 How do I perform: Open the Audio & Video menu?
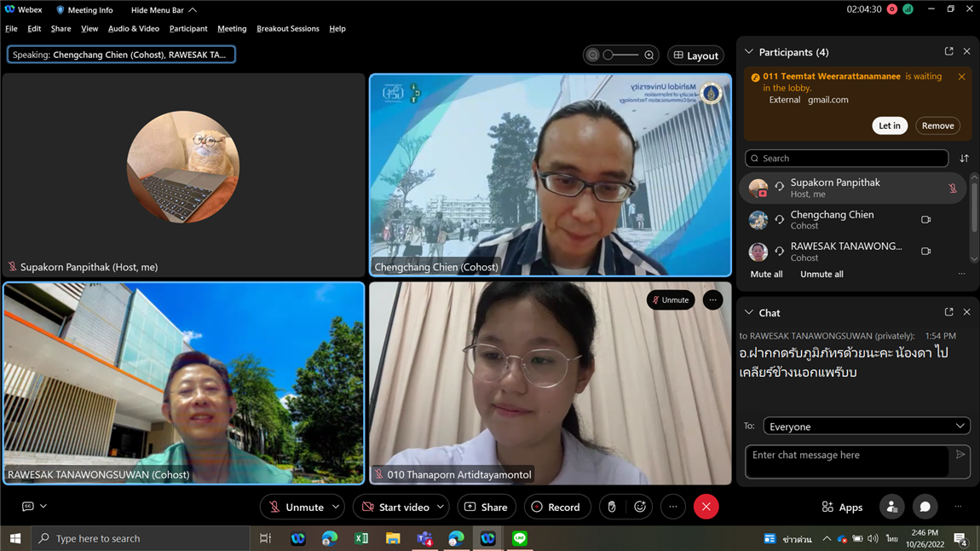(133, 29)
